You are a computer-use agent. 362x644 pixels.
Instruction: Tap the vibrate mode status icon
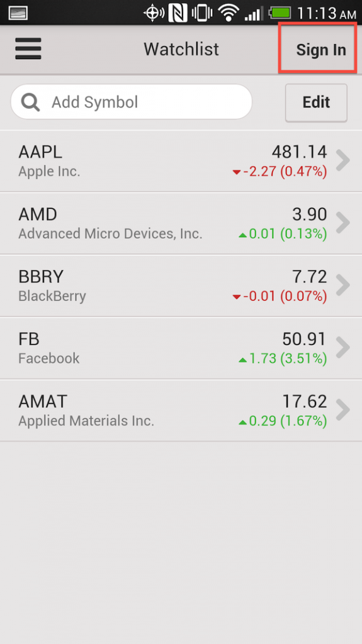202,13
